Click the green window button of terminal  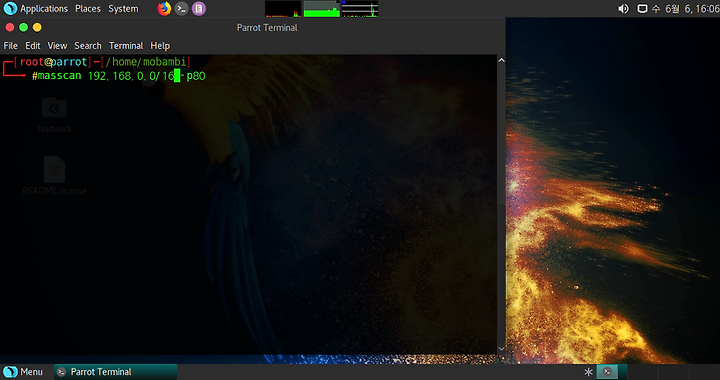pyautogui.click(x=23, y=28)
